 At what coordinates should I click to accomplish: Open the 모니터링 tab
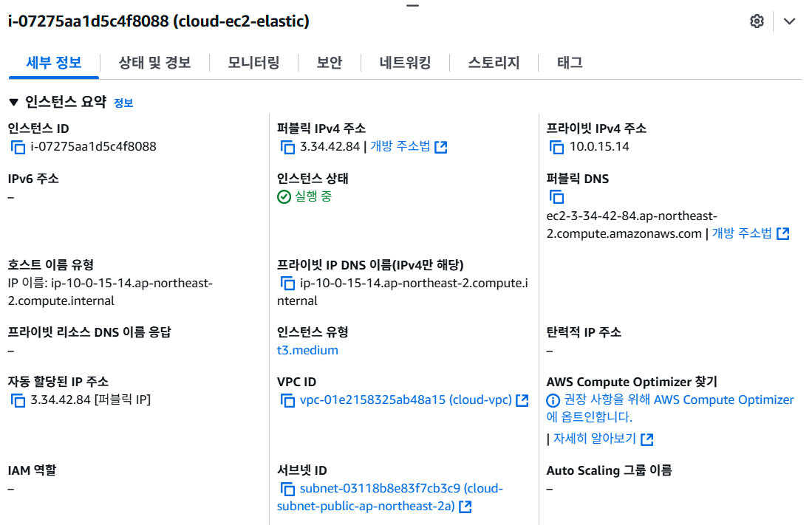[x=253, y=63]
